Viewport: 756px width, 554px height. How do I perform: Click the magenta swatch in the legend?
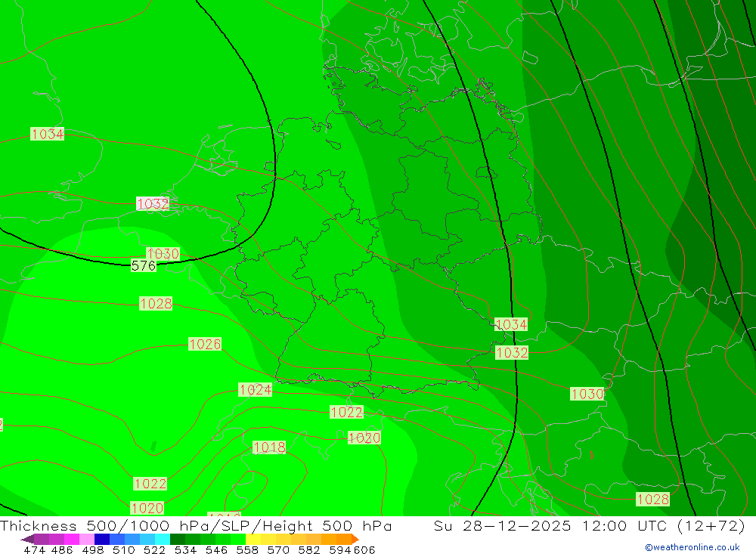click(71, 539)
